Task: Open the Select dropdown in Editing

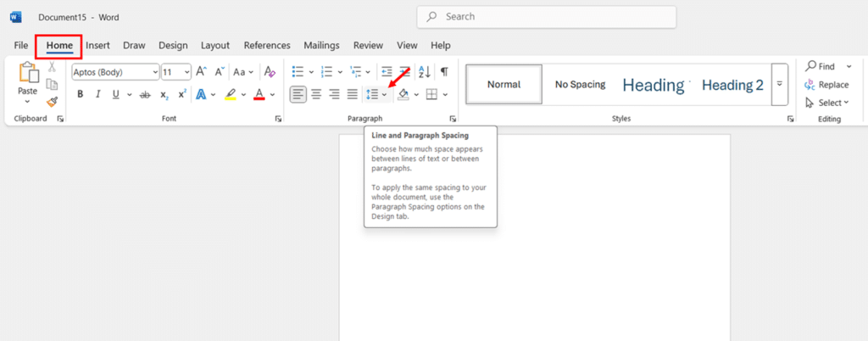Action: [x=826, y=103]
